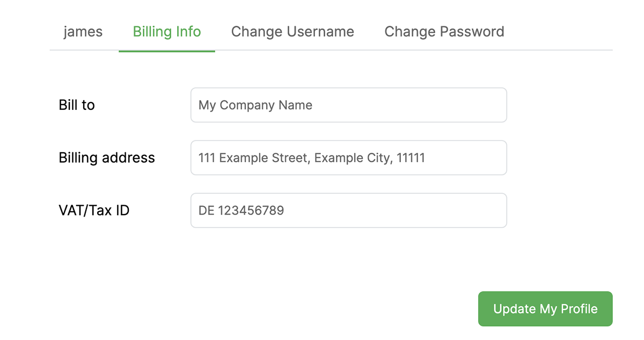Click the "DE 123456789" placeholder text

pos(241,211)
